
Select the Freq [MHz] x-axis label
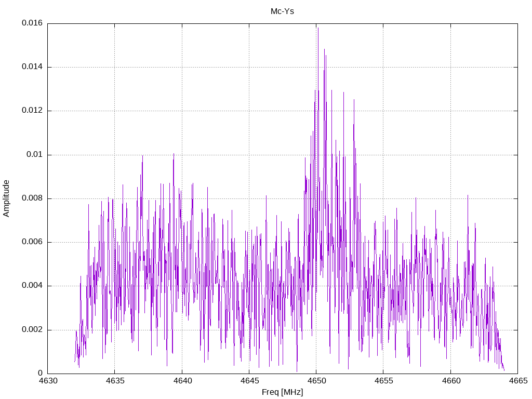click(x=282, y=392)
